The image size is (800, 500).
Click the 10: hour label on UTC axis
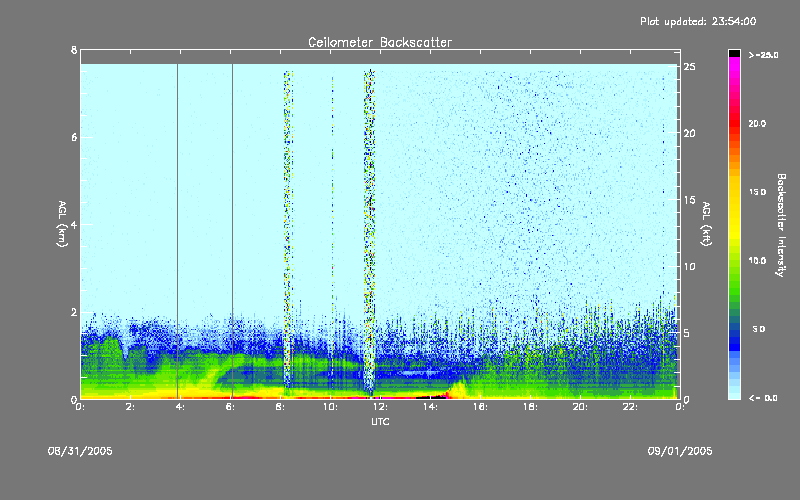(331, 407)
